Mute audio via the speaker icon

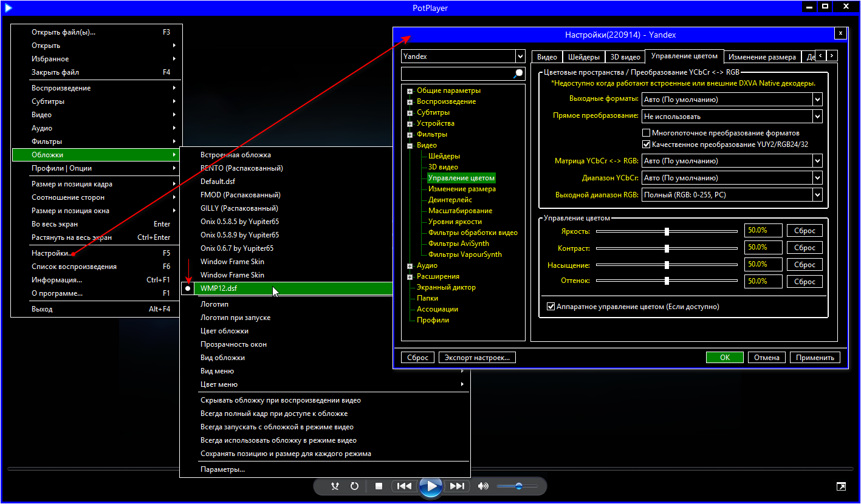coord(483,486)
